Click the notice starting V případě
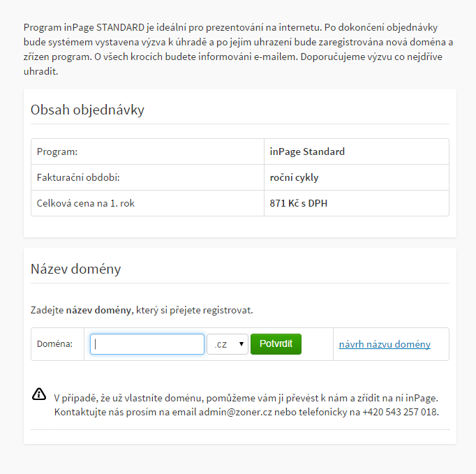Screen dimensions: 476x474 click(246, 405)
